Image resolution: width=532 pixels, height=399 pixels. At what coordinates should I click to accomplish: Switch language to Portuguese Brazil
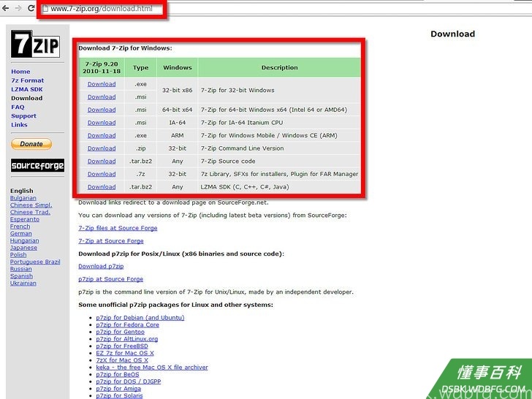(35, 262)
